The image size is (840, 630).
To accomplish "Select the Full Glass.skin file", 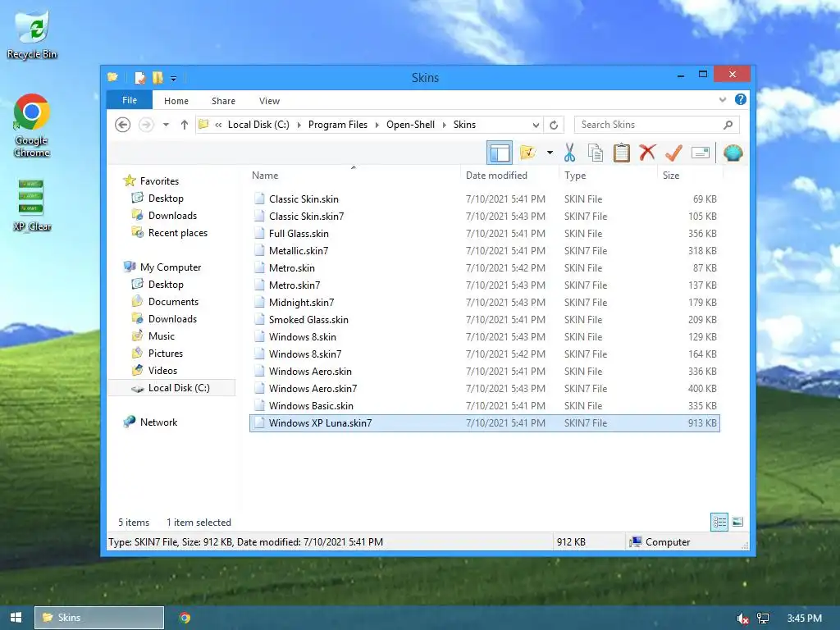I will (485, 234).
